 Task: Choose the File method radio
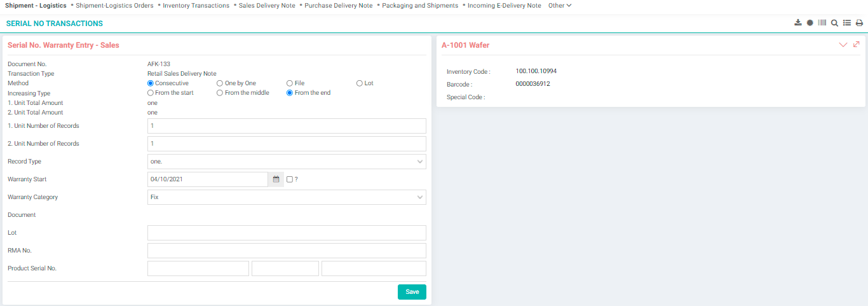click(290, 83)
